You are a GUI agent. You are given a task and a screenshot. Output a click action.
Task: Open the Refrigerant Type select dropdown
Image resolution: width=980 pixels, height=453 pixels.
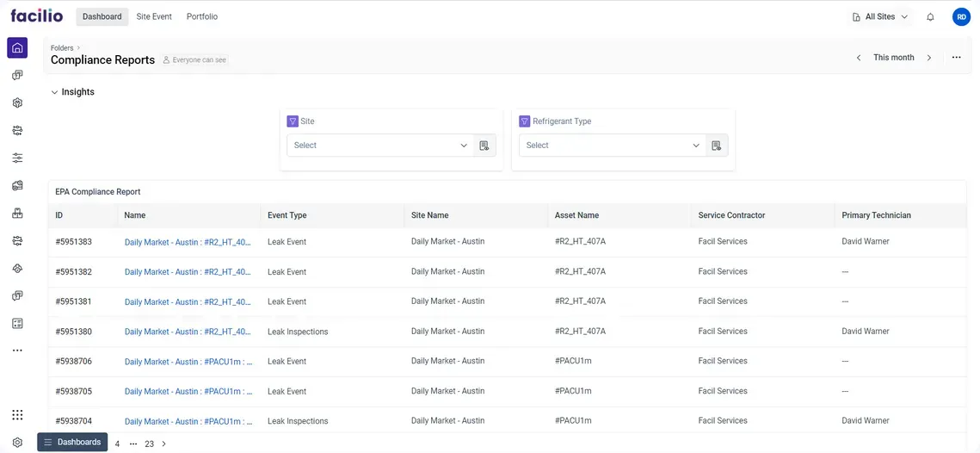[x=612, y=146]
